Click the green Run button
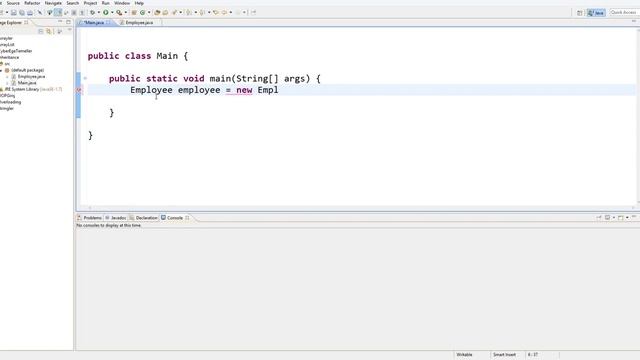 coord(106,13)
